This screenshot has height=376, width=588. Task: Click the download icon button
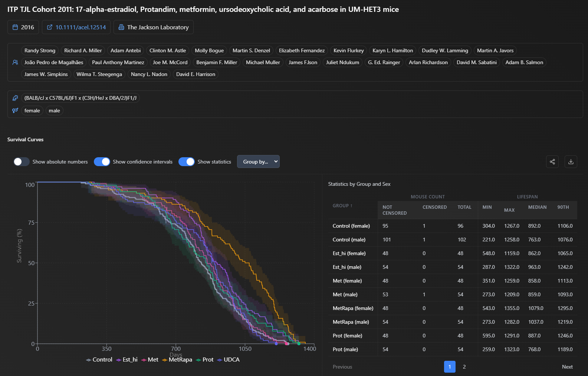point(571,162)
